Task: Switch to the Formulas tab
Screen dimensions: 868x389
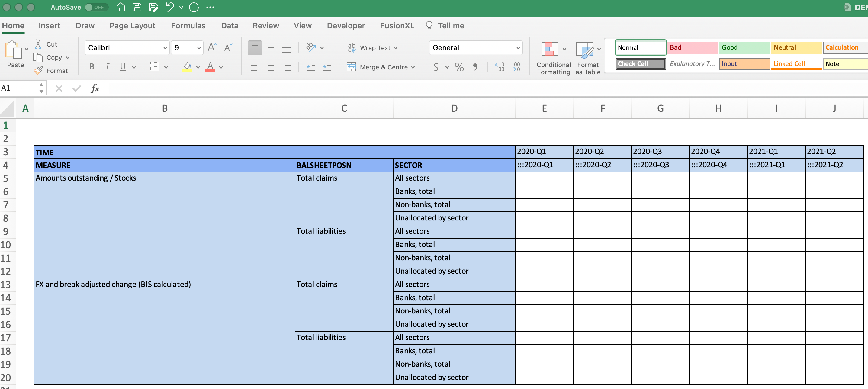Action: (x=188, y=26)
